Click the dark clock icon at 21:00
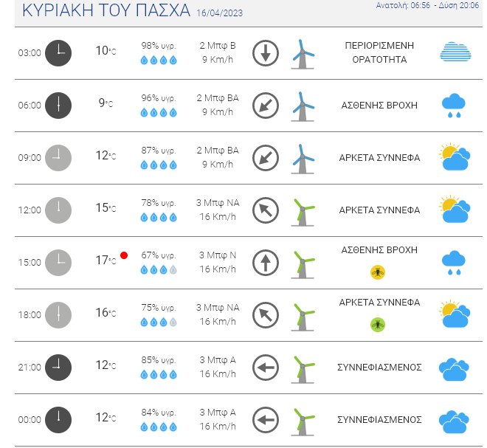 click(58, 368)
